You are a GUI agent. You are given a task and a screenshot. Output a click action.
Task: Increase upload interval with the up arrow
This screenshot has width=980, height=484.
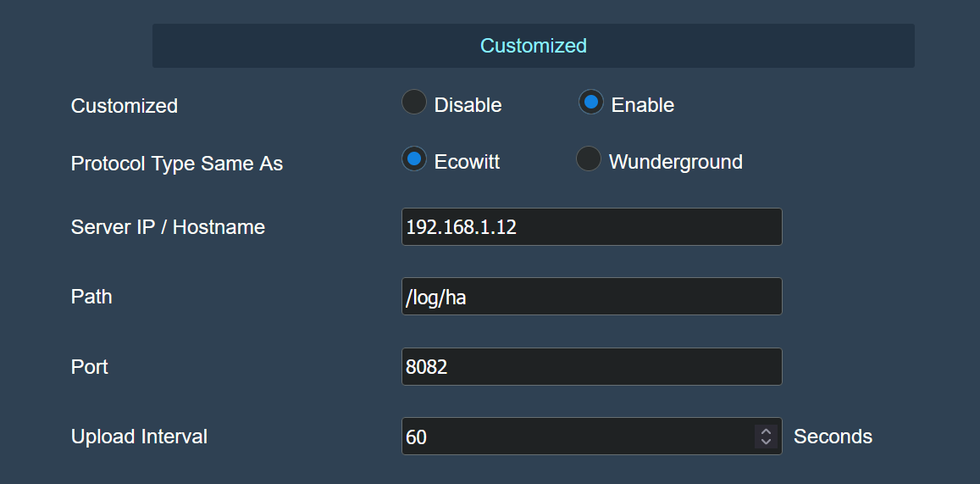[x=766, y=431]
